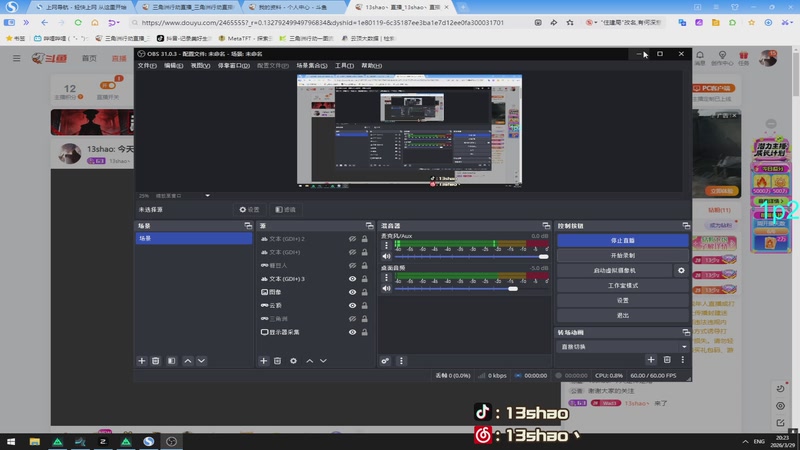Add a new scene with the plus icon
The width and height of the screenshot is (800, 450).
[142, 361]
